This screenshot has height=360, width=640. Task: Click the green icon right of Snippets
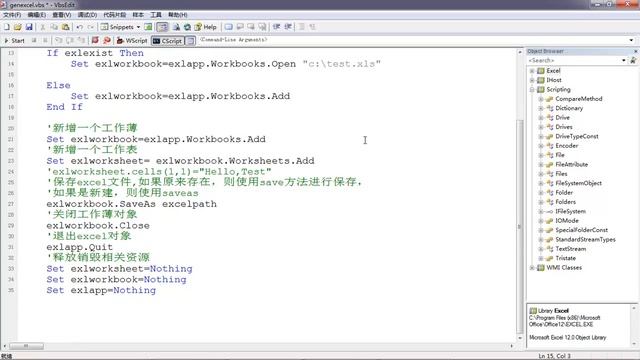pyautogui.click(x=148, y=27)
